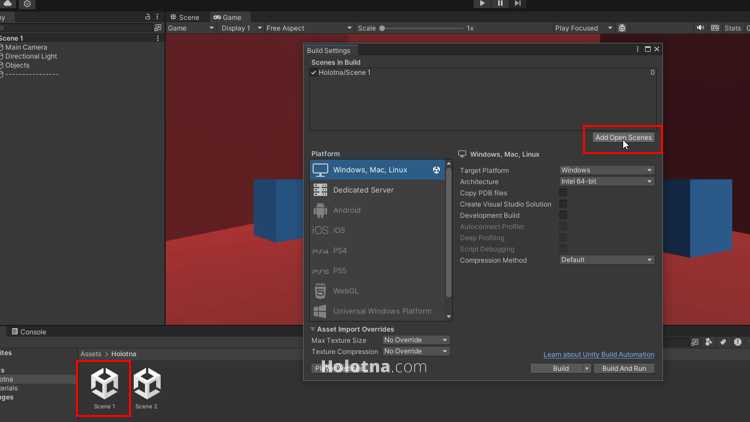Click the Game view Scale slider handle

click(x=382, y=28)
